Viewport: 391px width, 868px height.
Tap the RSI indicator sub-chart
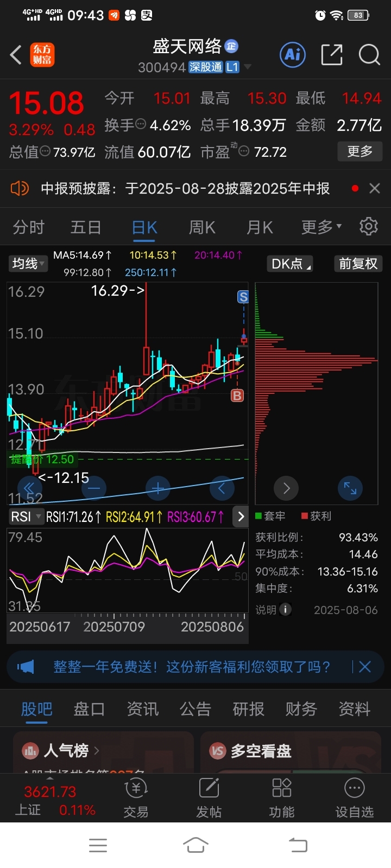click(x=128, y=570)
